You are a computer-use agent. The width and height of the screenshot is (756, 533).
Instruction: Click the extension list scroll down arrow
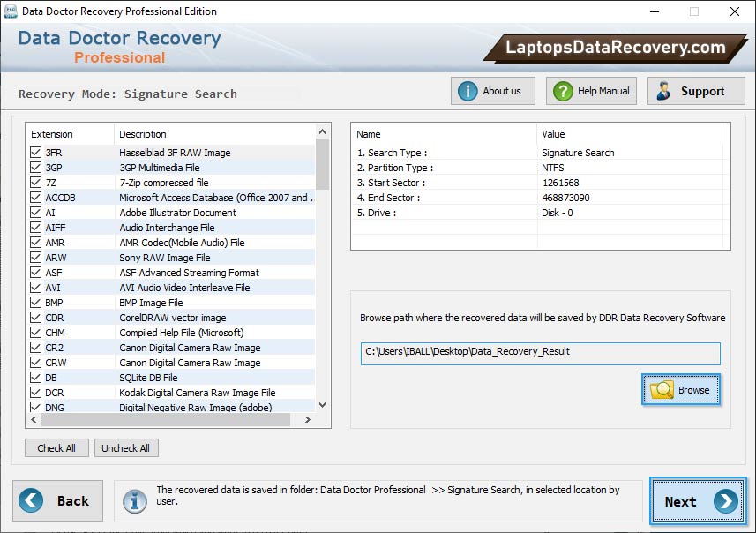323,405
